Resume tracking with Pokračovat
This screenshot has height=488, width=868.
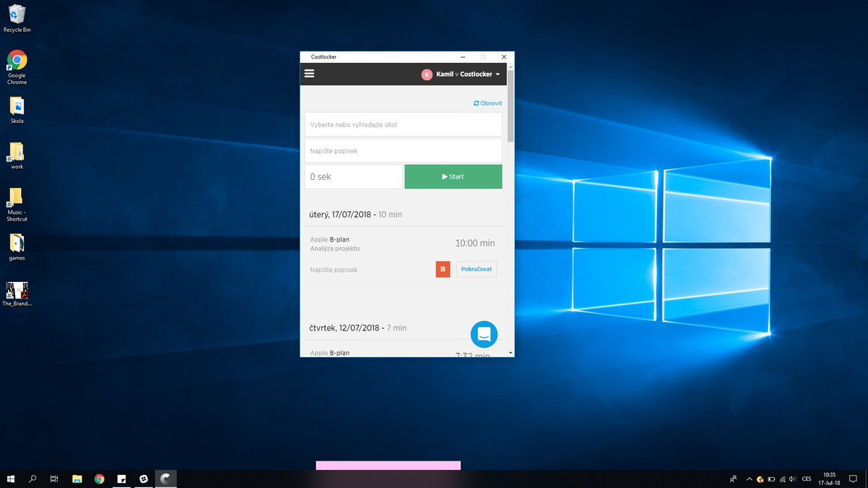[476, 269]
